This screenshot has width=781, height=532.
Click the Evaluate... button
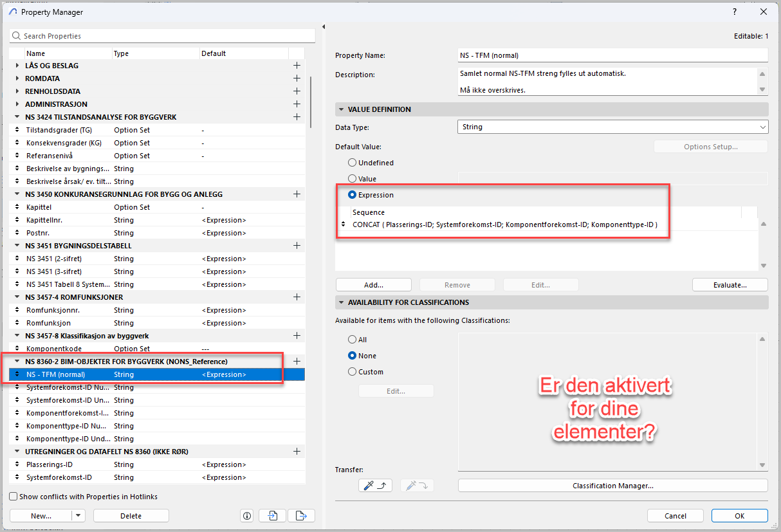(730, 284)
